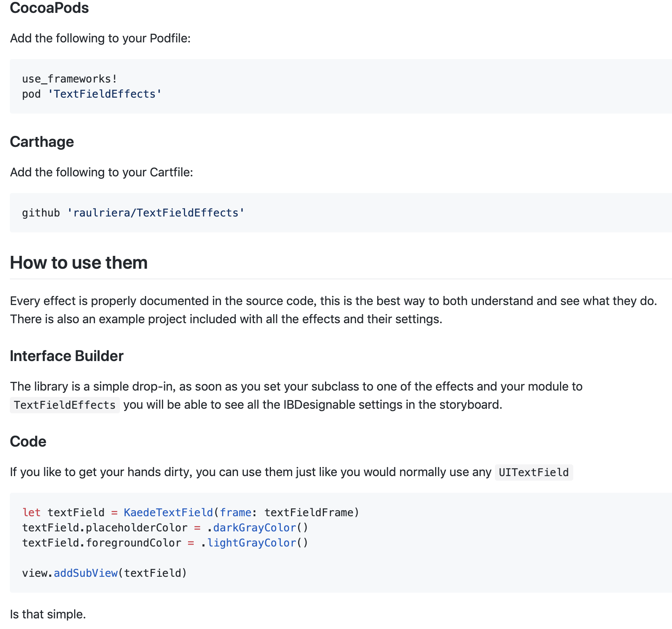The image size is (672, 629).
Task: Click the 'Is that simple.' text
Action: pyautogui.click(x=48, y=614)
